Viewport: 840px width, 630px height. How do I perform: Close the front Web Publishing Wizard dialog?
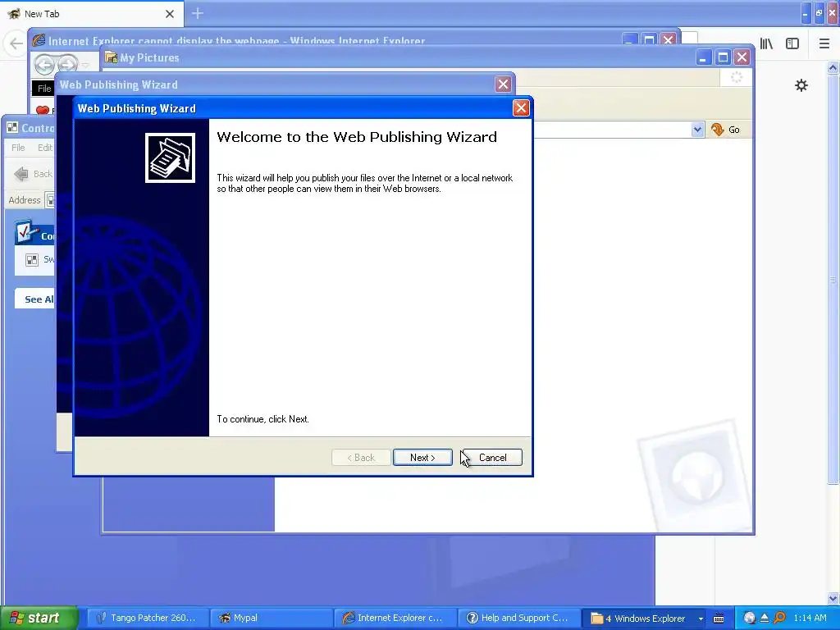coord(521,108)
